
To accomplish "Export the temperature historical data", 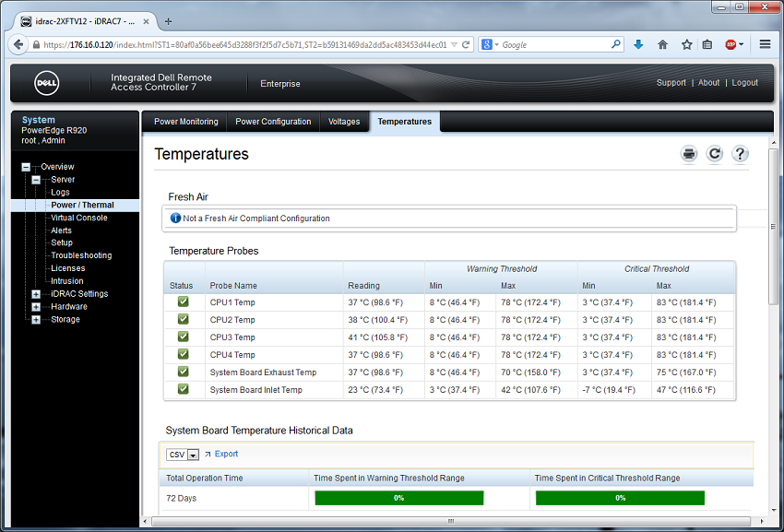I will [x=226, y=454].
